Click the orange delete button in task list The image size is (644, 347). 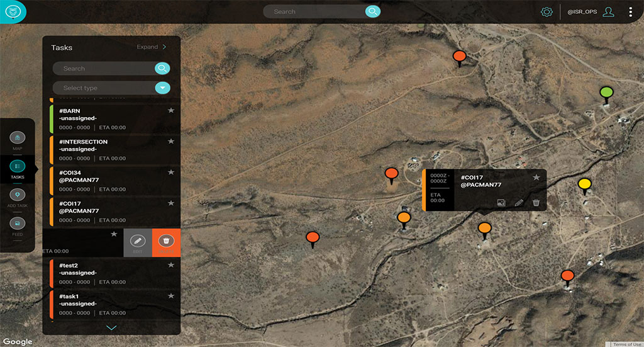(x=166, y=242)
